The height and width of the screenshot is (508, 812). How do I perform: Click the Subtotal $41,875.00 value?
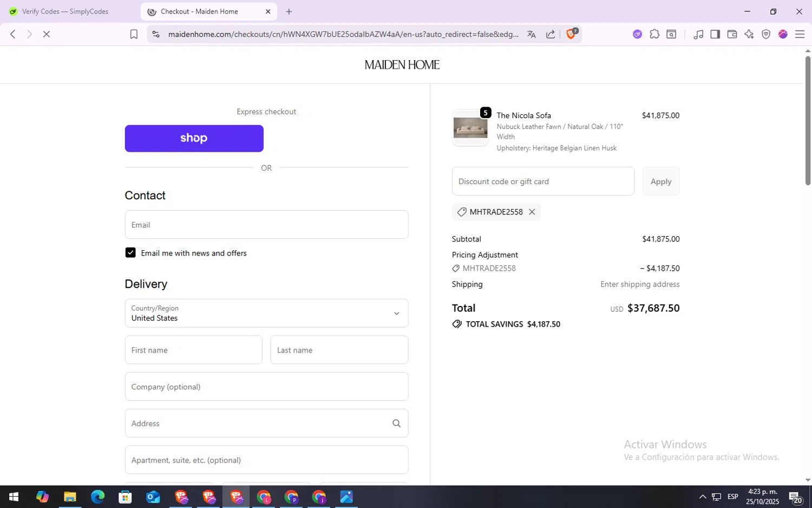660,239
